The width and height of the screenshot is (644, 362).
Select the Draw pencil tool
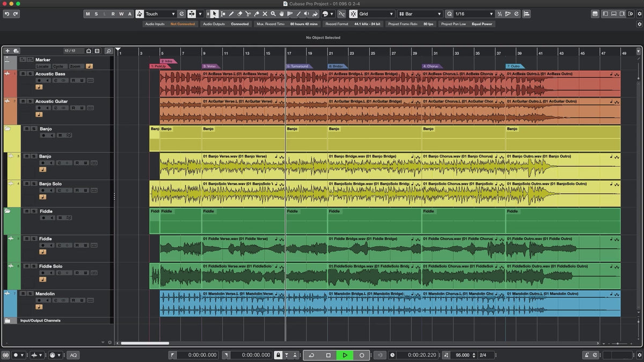[231, 14]
